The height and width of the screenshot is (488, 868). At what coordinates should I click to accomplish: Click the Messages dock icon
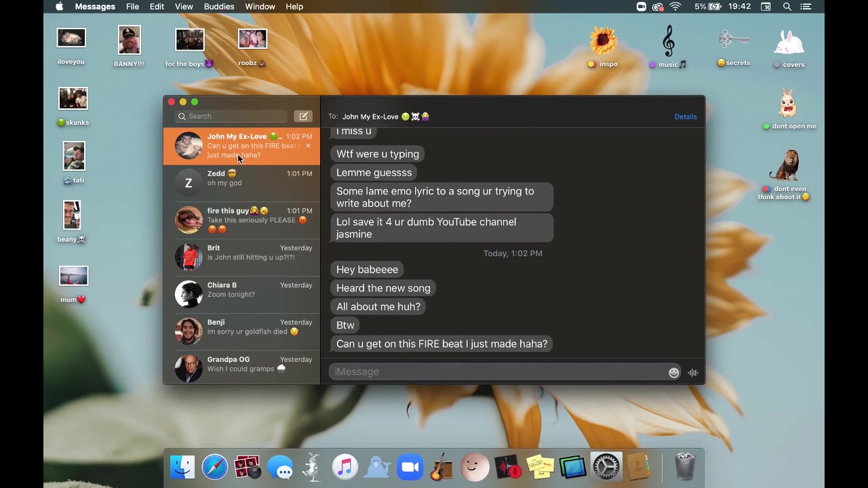tap(280, 467)
